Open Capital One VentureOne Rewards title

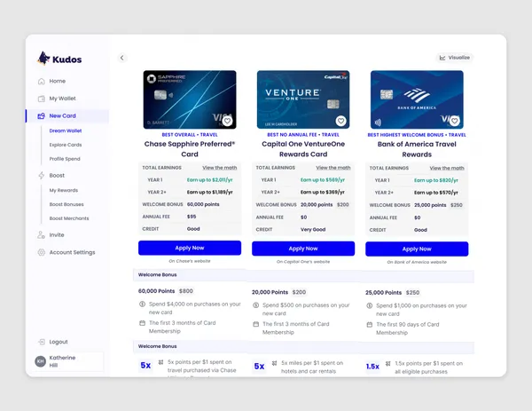click(x=303, y=149)
